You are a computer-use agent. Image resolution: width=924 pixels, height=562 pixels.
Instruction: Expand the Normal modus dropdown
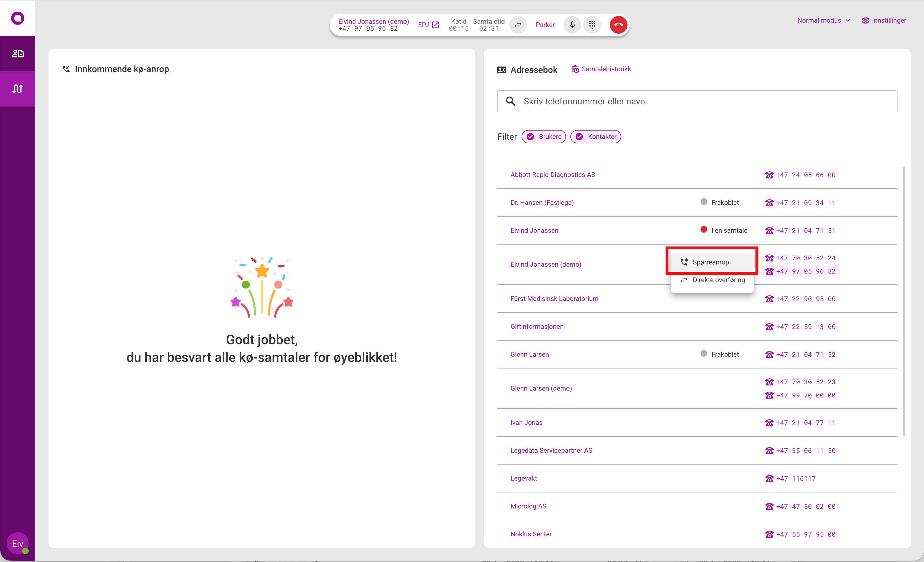pos(824,20)
